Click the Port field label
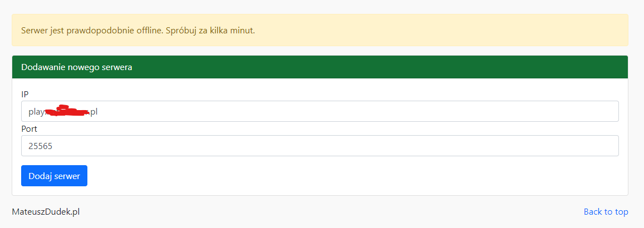 point(29,128)
